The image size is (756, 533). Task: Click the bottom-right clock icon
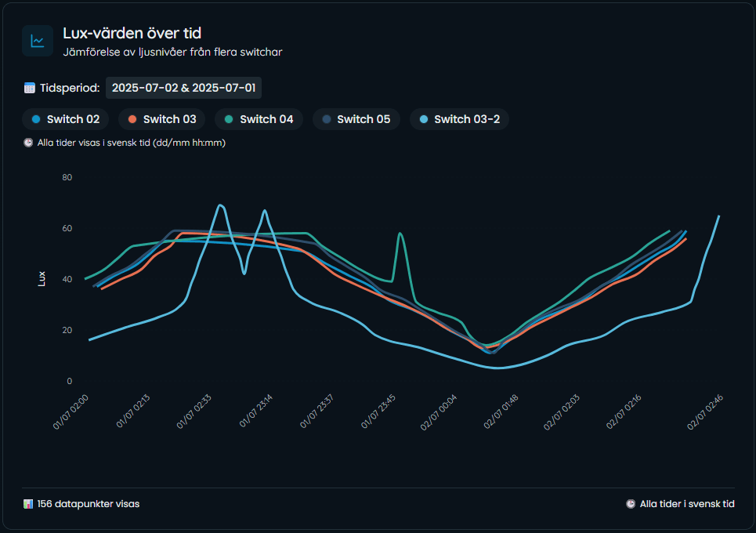pyautogui.click(x=631, y=504)
